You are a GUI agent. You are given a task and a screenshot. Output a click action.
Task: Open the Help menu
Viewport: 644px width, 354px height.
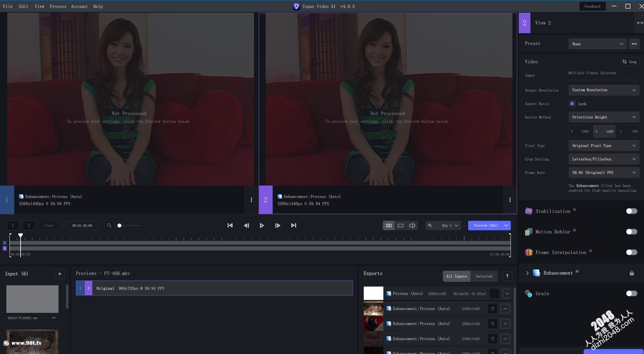tap(98, 6)
